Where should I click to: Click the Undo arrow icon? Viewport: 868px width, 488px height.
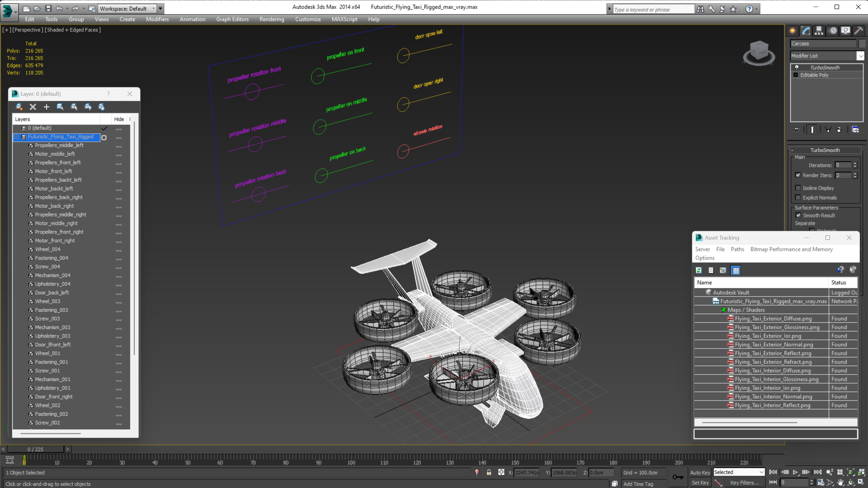coord(59,9)
